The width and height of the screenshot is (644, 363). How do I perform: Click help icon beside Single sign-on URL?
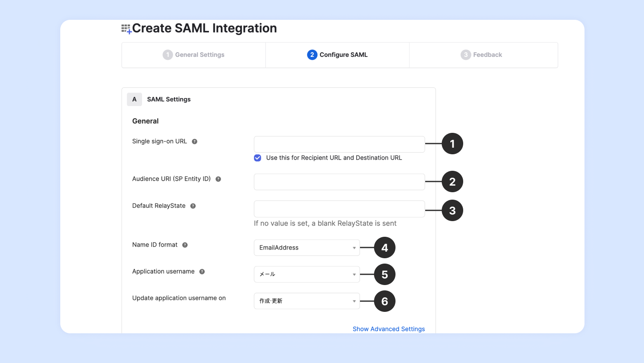pos(194,141)
